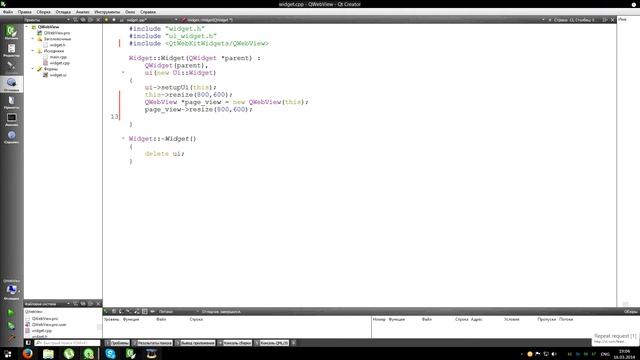Select widget.cpp in the project tree
The height and width of the screenshot is (360, 640).
point(60,63)
